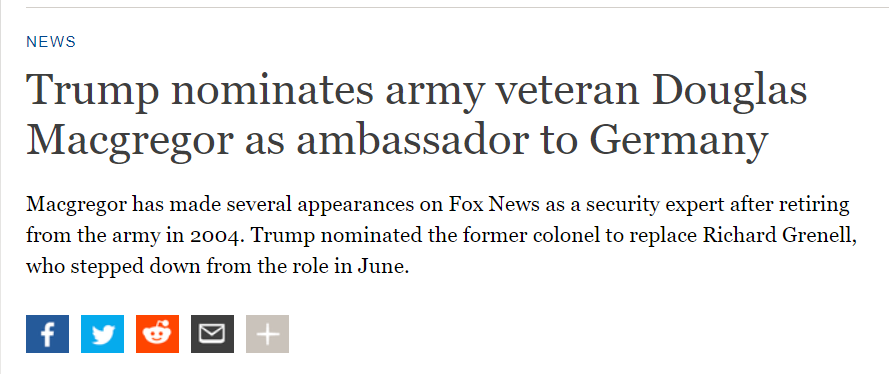Click Richard Grenell's name in the summary
The width and height of the screenshot is (889, 374).
point(779,235)
